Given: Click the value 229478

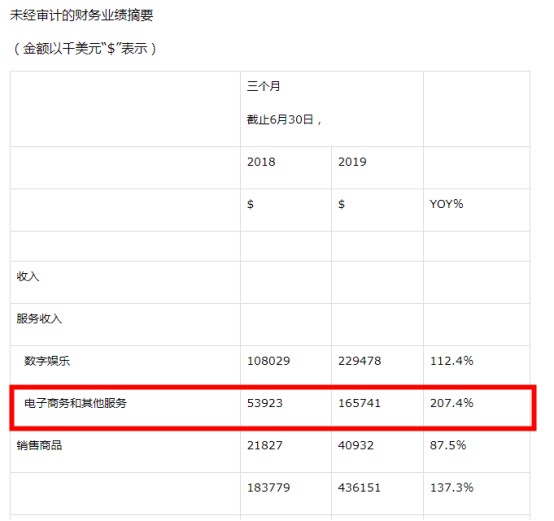Looking at the screenshot, I should point(360,361).
